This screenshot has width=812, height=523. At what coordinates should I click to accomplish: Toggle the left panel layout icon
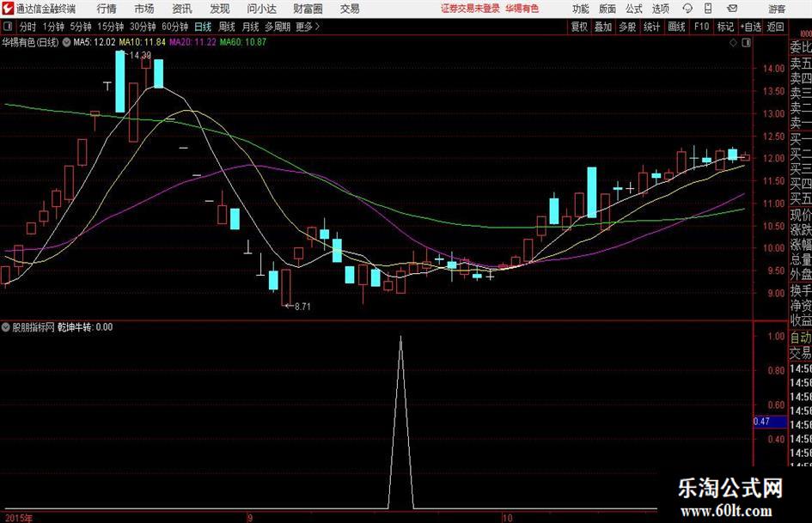8,27
